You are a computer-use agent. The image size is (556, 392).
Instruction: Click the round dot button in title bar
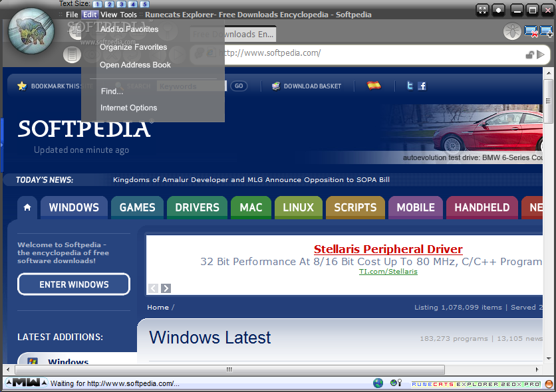(x=498, y=10)
